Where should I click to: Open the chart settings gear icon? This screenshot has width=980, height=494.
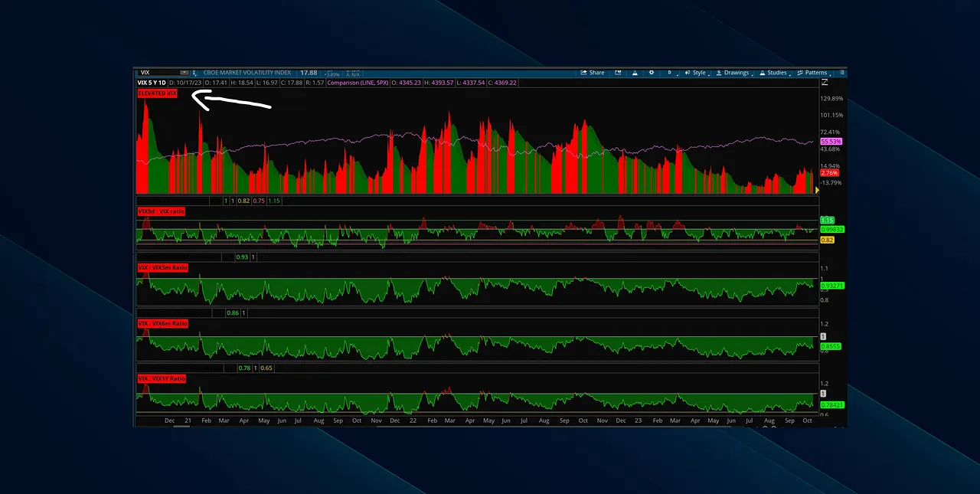coord(652,73)
